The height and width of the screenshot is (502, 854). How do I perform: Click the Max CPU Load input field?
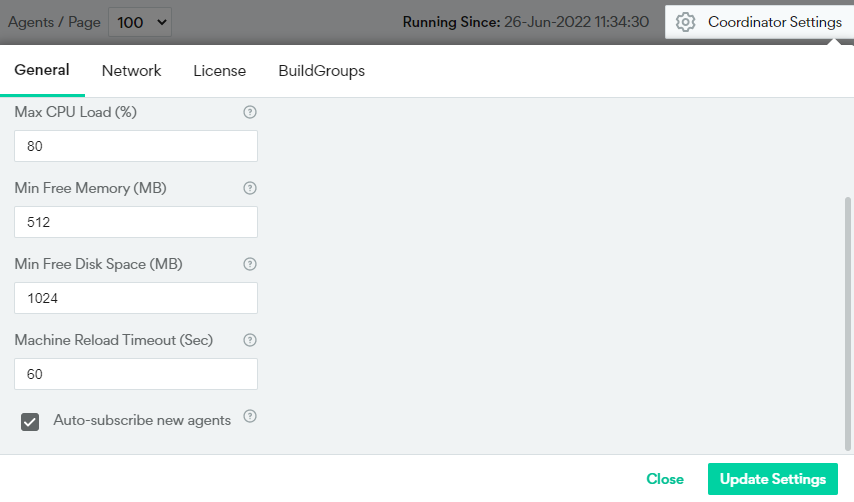(x=136, y=146)
